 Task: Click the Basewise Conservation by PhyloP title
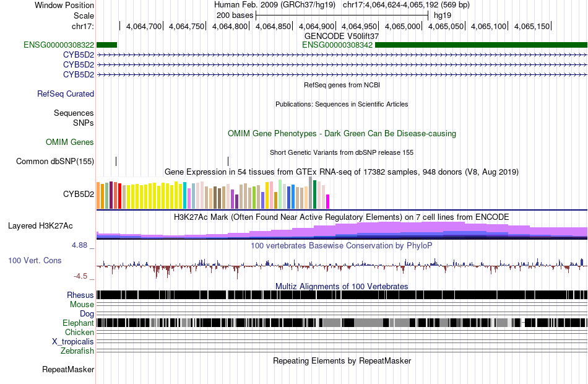click(342, 245)
